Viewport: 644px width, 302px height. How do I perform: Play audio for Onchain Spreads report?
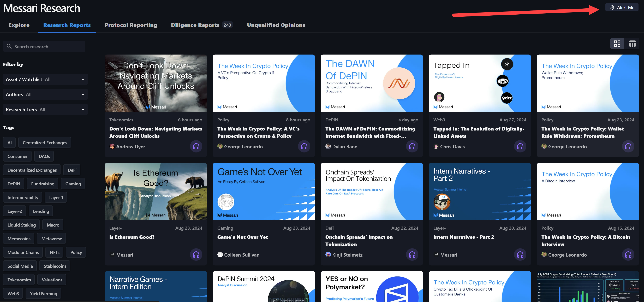tap(412, 255)
